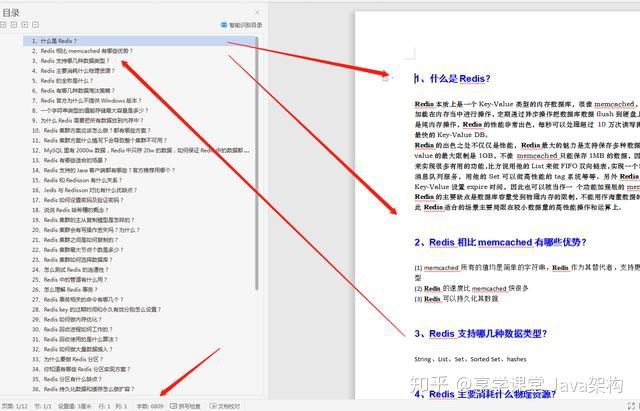The image size is (640, 411).
Task: Select outline item 19 主从复制模型
Action: pos(83,220)
